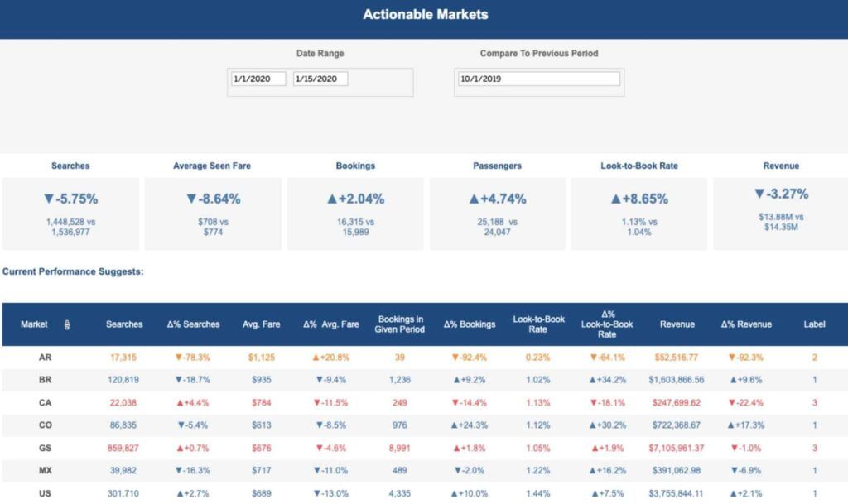Select the Average Seen Fare card
Image resolution: width=848 pixels, height=504 pixels.
tap(213, 214)
